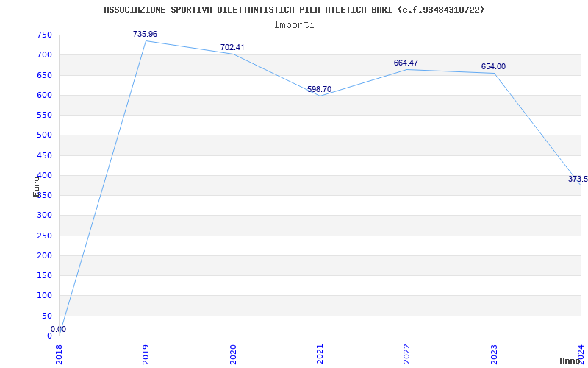
Task: Click the Euro y-axis title
Action: pyautogui.click(x=36, y=186)
